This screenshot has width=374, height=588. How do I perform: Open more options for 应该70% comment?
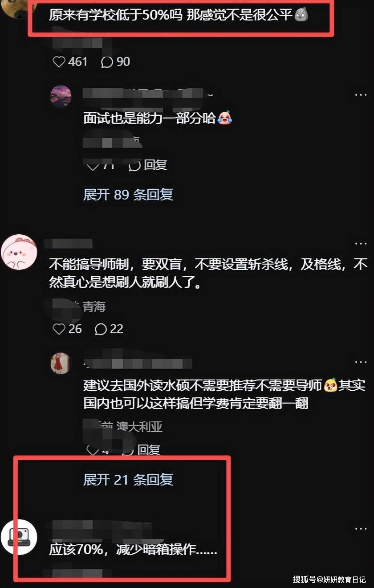361,528
